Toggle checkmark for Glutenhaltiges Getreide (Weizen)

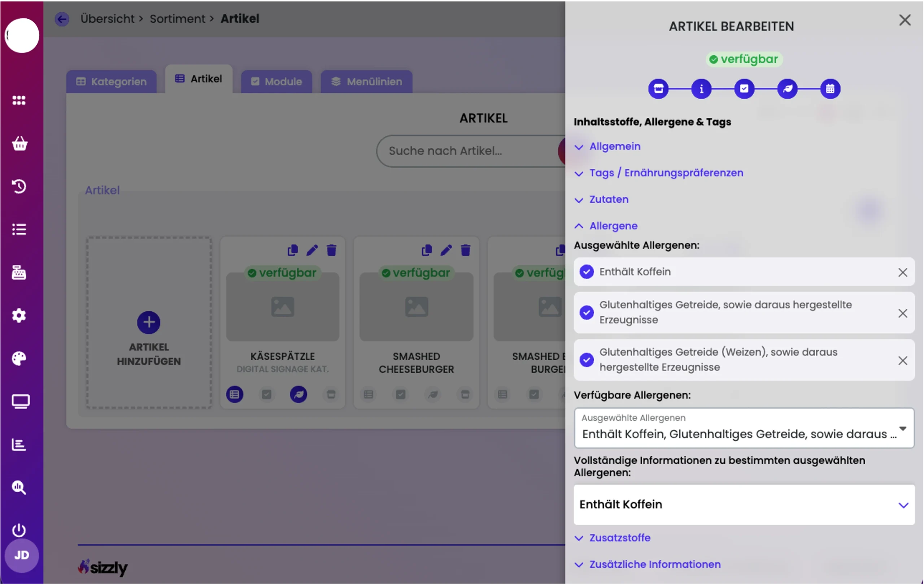click(x=587, y=360)
